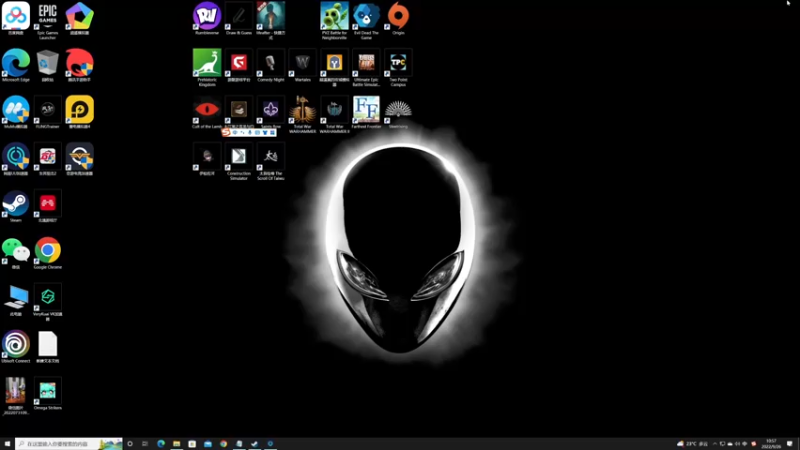The image size is (800, 450).
Task: Open the blank text document file
Action: (47, 347)
